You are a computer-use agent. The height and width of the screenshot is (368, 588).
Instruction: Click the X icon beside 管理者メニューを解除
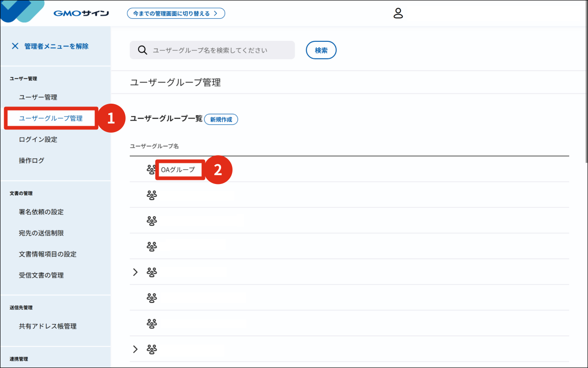pos(15,46)
